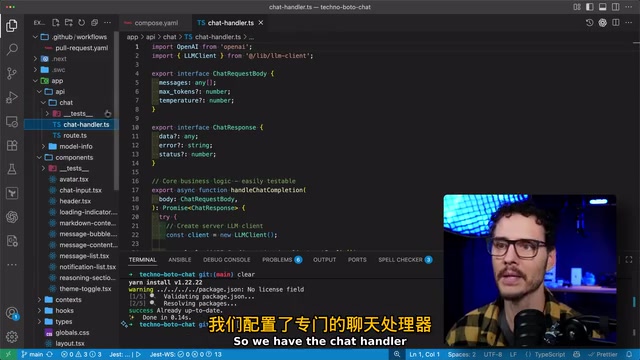Viewport: 640px width, 360px height.
Task: Refresh the Explorer file tree
Action: pyautogui.click(x=82, y=23)
